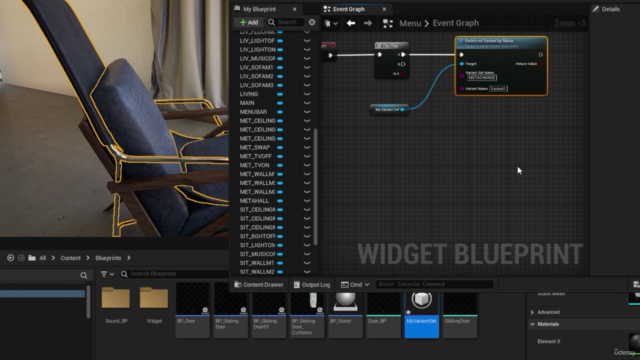This screenshot has width=640, height=360.
Task: Close the My Blueprint tab
Action: tap(295, 9)
